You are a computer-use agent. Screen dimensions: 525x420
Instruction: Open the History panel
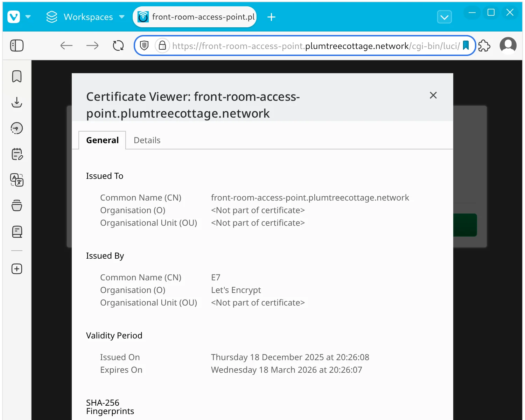tap(16, 128)
